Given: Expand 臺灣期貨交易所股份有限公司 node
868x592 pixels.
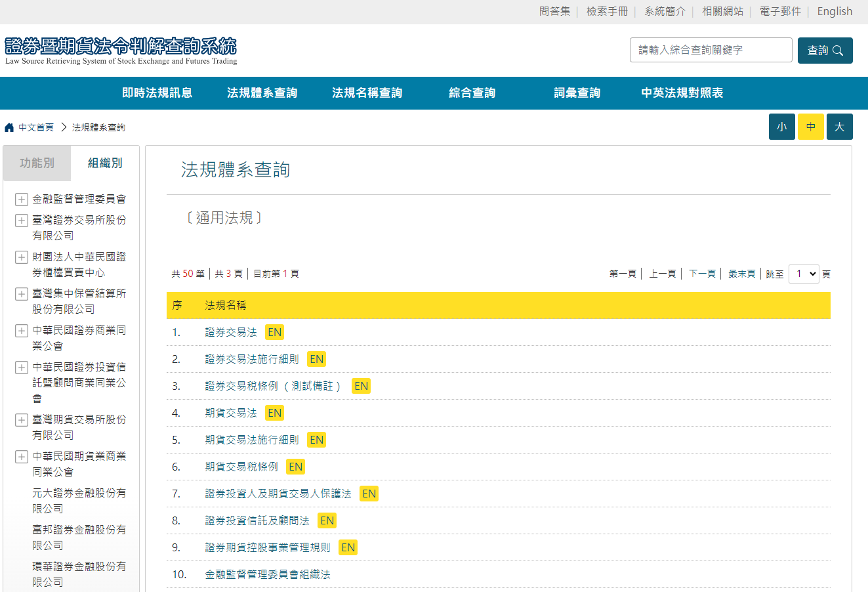Looking at the screenshot, I should click(22, 420).
